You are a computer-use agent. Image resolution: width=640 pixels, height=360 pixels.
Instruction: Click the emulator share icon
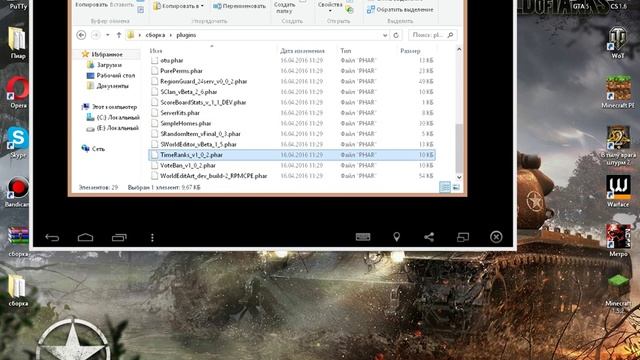coord(429,237)
